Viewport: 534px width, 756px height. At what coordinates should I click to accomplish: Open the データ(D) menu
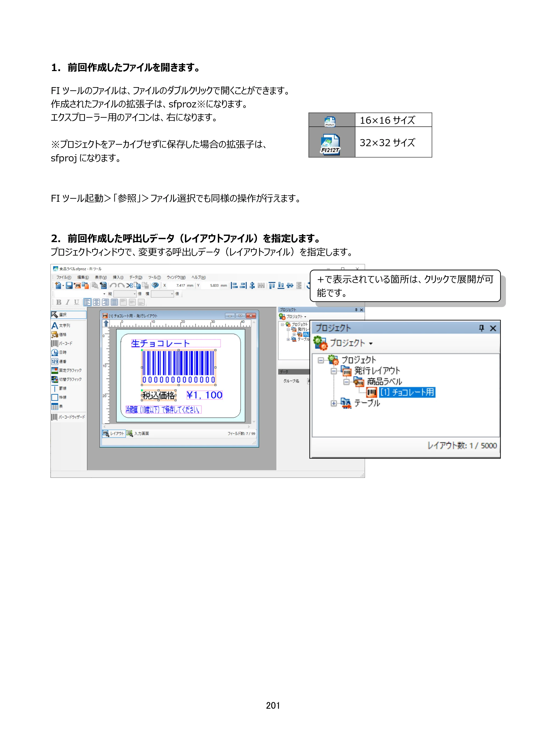click(136, 277)
